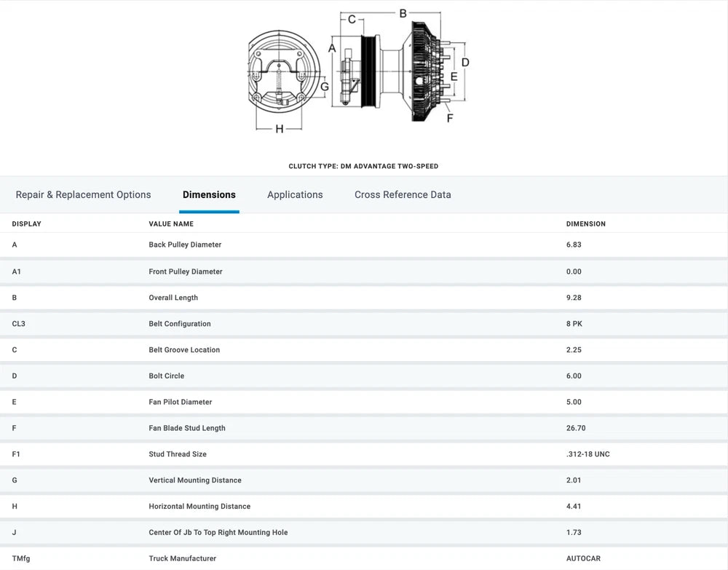The width and height of the screenshot is (728, 570).
Task: Click the Truck Manufacturer value AUTOCAR
Action: pyautogui.click(x=583, y=558)
